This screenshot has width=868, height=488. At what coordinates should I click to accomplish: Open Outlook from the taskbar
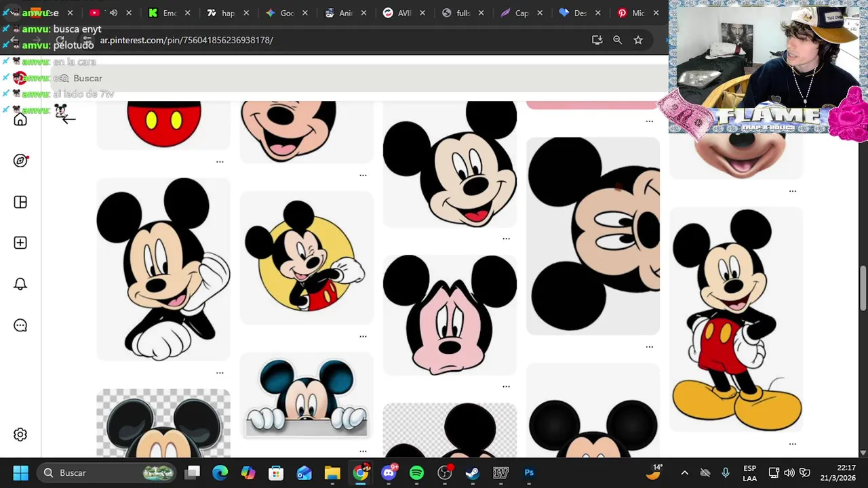click(x=304, y=472)
